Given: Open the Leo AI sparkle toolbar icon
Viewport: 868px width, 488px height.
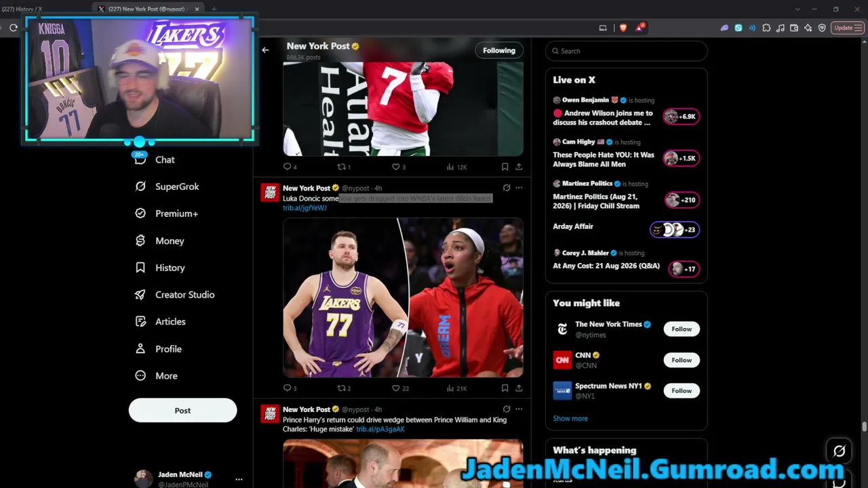Looking at the screenshot, I should click(808, 28).
